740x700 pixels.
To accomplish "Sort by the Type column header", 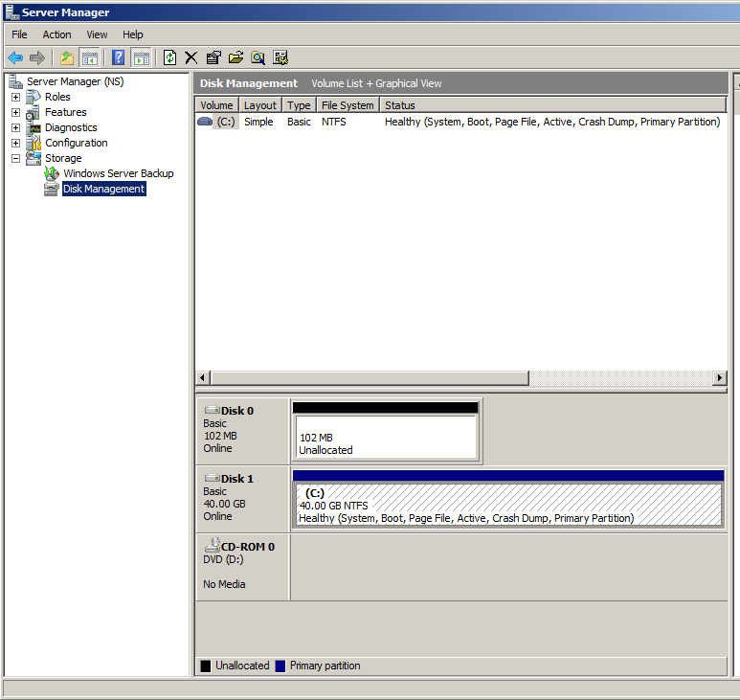I will tap(300, 104).
